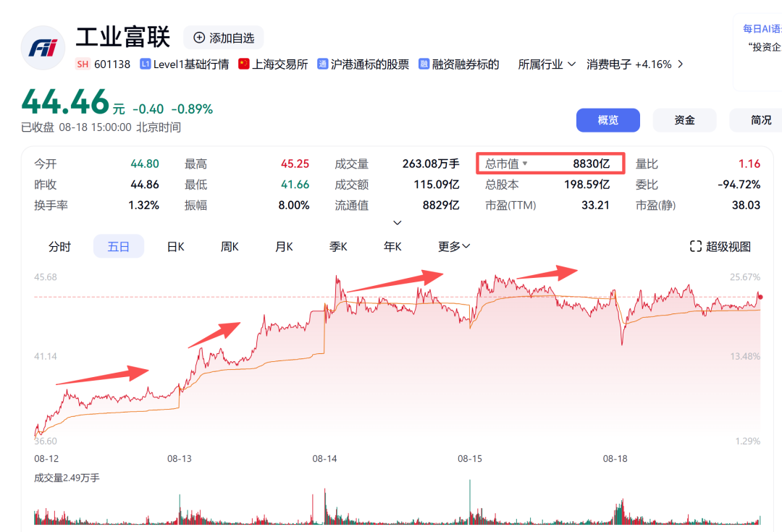Open 总市值 dropdown arrow
The height and width of the screenshot is (532, 782).
click(525, 164)
